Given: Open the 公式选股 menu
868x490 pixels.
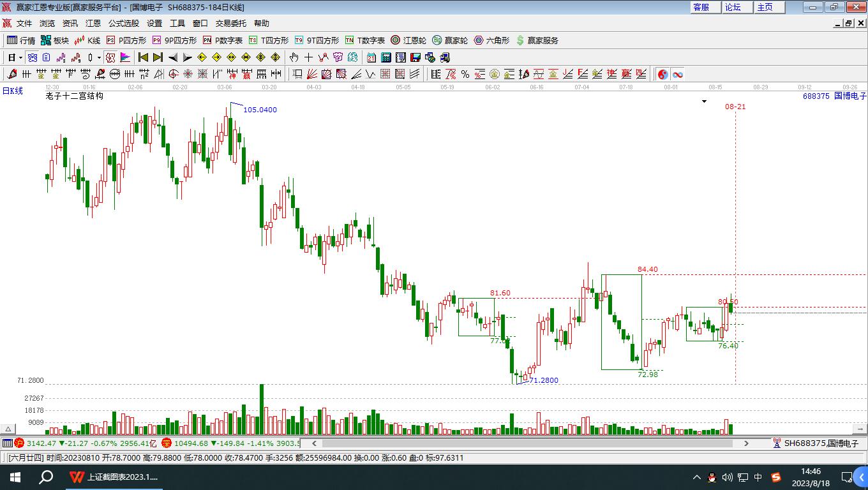Looking at the screenshot, I should click(x=124, y=23).
